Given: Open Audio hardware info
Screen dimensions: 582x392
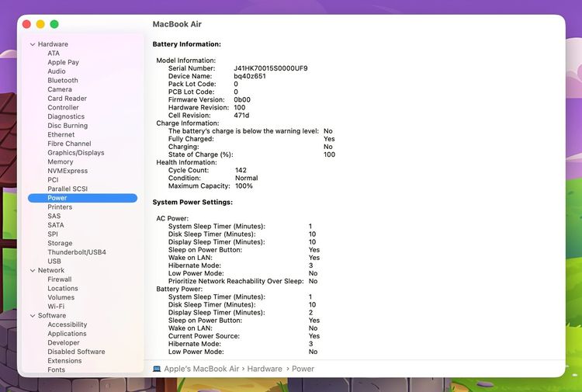Looking at the screenshot, I should click(x=57, y=71).
